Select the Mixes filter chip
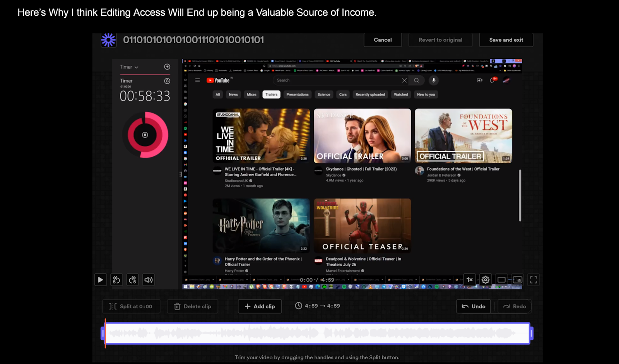This screenshot has width=619, height=364. (251, 94)
